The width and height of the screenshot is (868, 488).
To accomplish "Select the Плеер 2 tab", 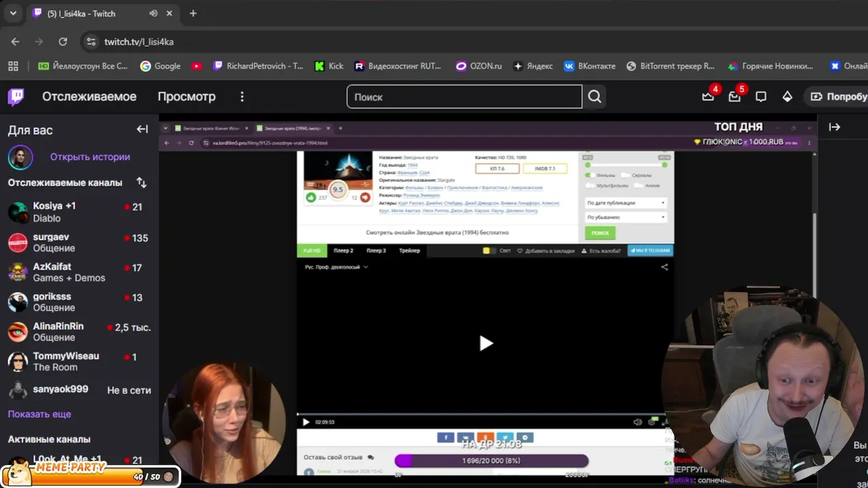I will coord(343,251).
